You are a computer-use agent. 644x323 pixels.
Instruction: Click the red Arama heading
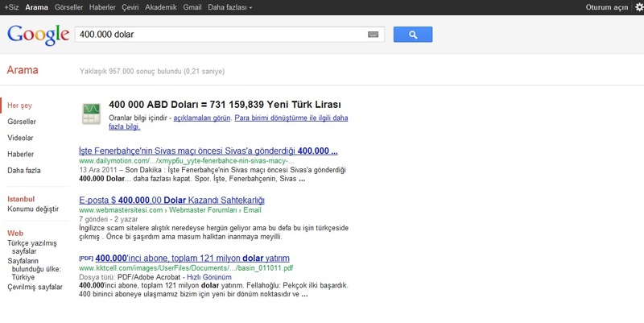click(x=23, y=70)
